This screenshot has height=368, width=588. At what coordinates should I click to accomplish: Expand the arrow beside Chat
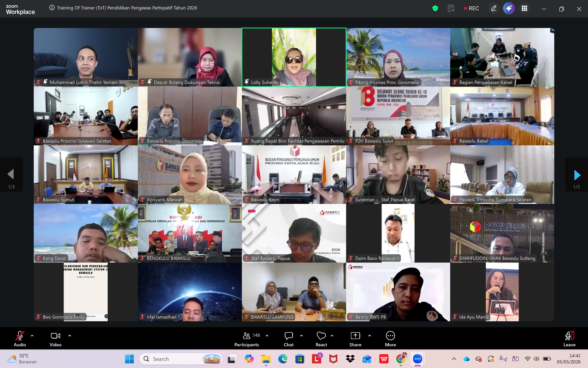pos(301,336)
